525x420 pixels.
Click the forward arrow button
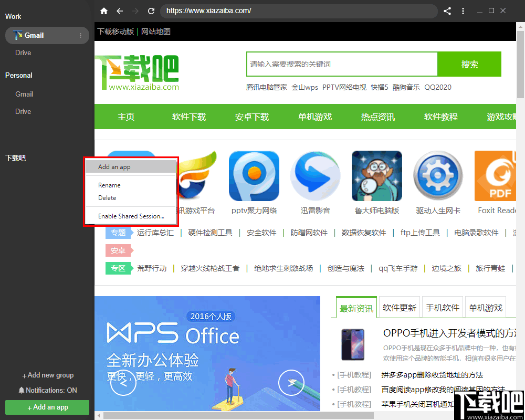pos(135,11)
